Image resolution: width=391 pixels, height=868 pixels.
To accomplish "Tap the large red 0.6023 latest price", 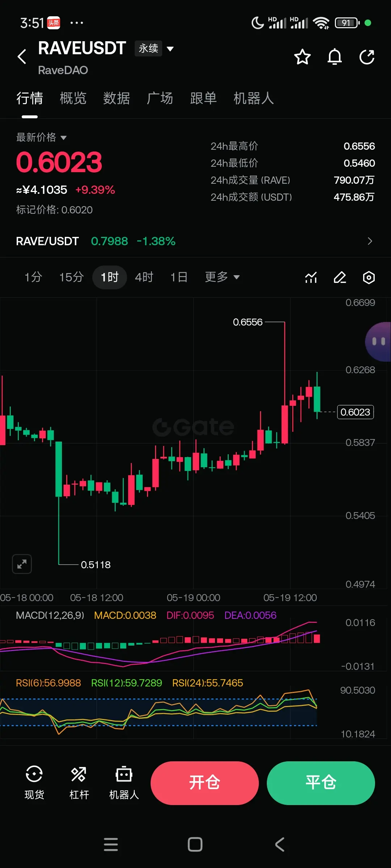I will click(59, 162).
